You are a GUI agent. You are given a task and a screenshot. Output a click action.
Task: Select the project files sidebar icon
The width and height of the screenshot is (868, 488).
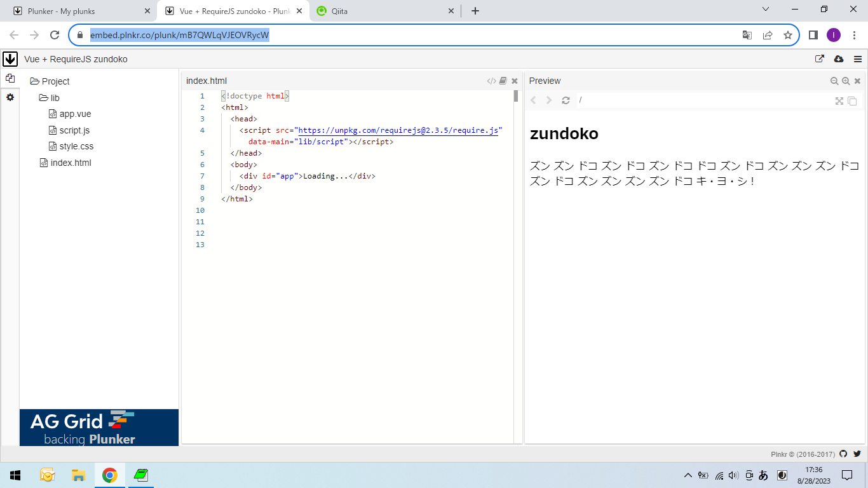10,79
